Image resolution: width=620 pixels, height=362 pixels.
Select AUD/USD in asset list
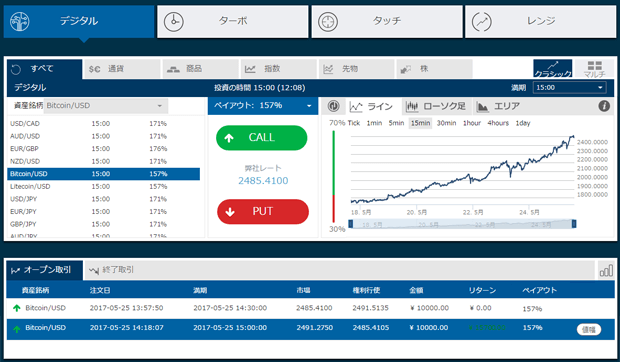[104, 136]
